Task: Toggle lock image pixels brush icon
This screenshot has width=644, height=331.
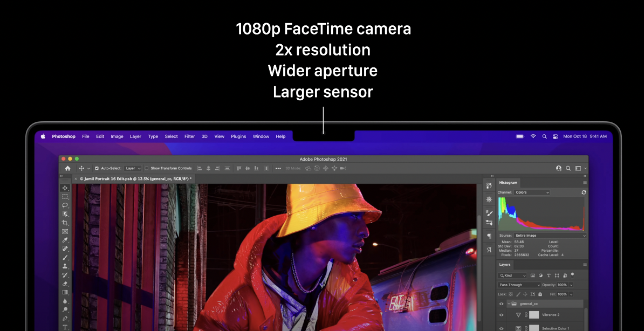Action: coord(518,294)
